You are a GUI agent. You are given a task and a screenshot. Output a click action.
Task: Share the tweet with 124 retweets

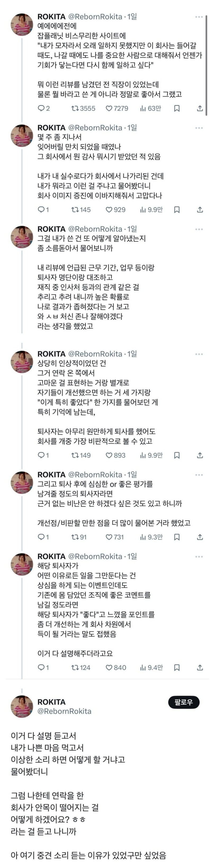(x=200, y=667)
